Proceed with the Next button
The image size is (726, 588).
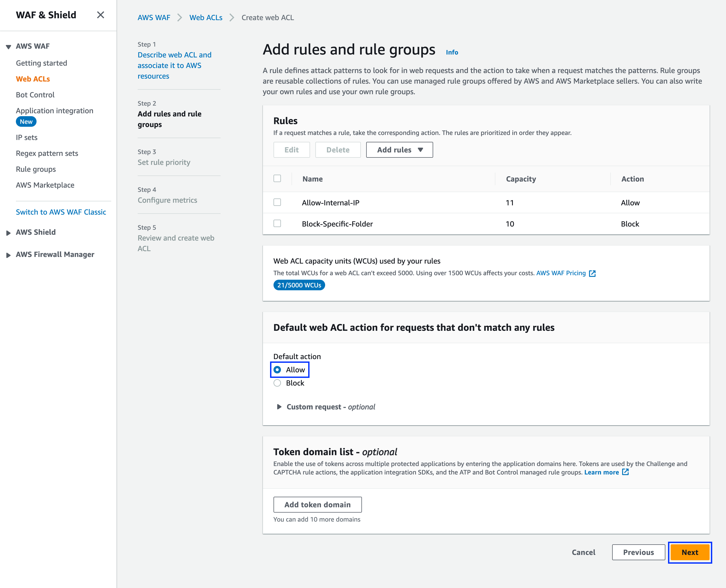(x=690, y=553)
